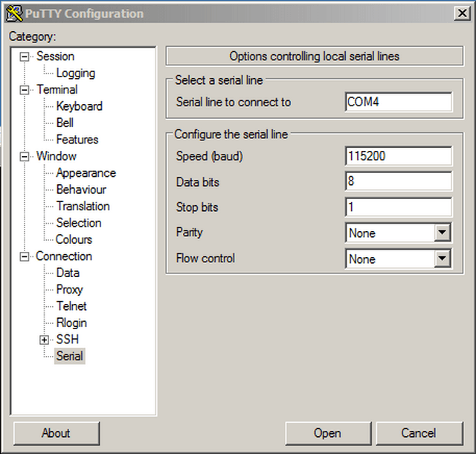Viewport: 476px width, 454px height.
Task: Open the Colours settings category
Action: pos(74,239)
